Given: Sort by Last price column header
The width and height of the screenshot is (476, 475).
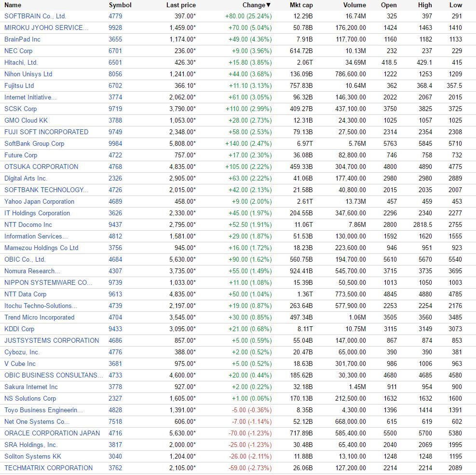Looking at the screenshot, I should pyautogui.click(x=181, y=5).
